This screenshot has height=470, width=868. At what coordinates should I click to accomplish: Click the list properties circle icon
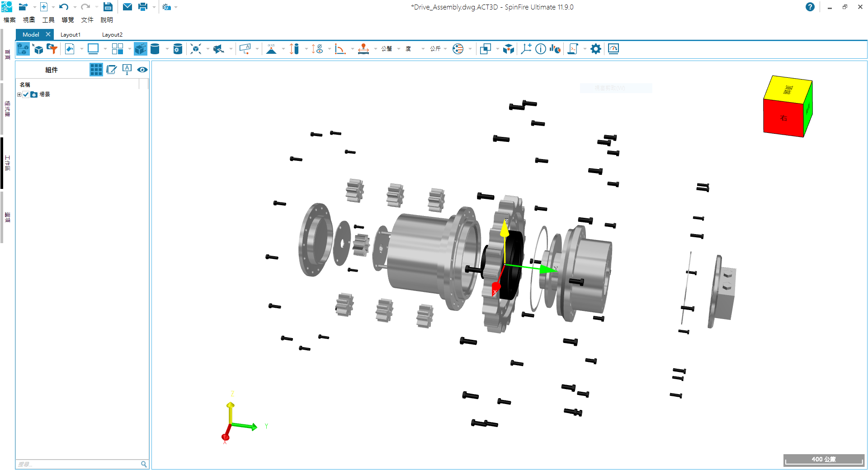click(458, 49)
